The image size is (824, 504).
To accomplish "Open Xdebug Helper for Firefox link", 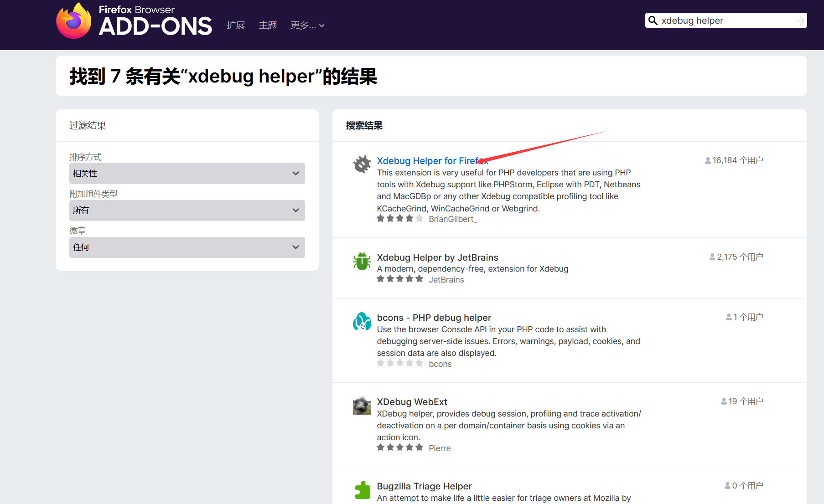I will pos(432,161).
